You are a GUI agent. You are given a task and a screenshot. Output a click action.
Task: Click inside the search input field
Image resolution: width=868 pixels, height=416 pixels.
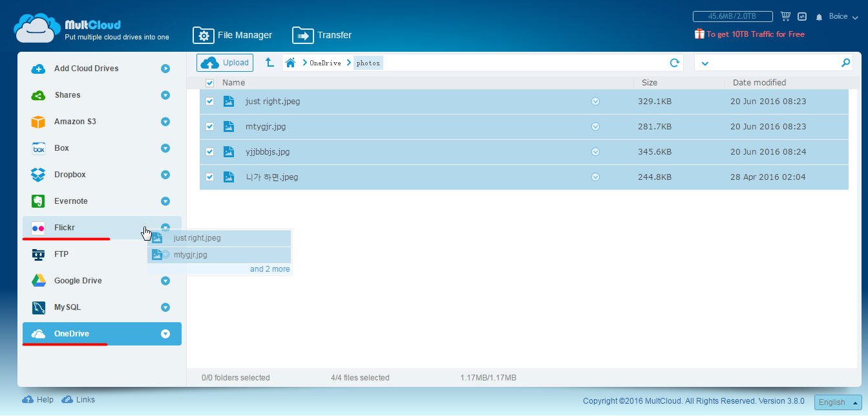pyautogui.click(x=774, y=63)
